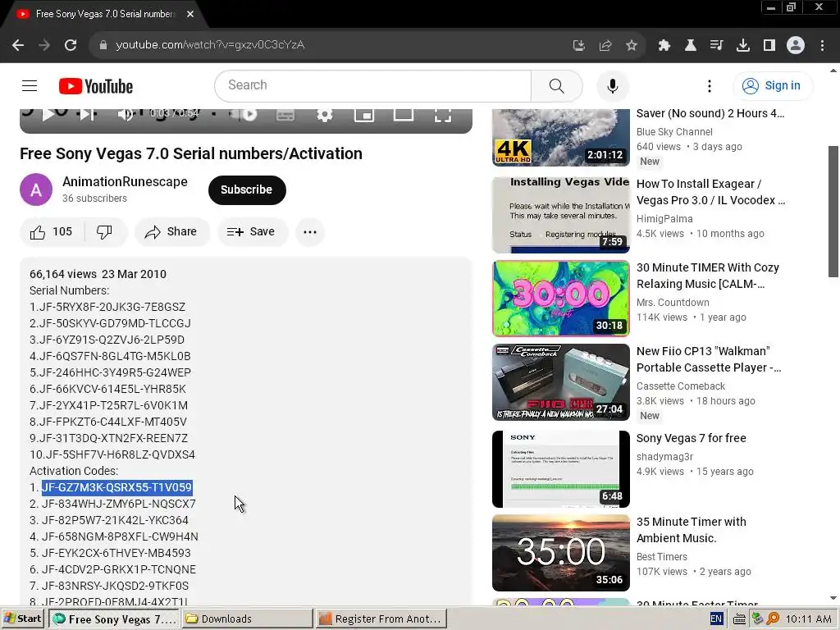Open 30 Minute TIMER thumbnail
Screen dimensions: 840x630
pyautogui.click(x=561, y=299)
